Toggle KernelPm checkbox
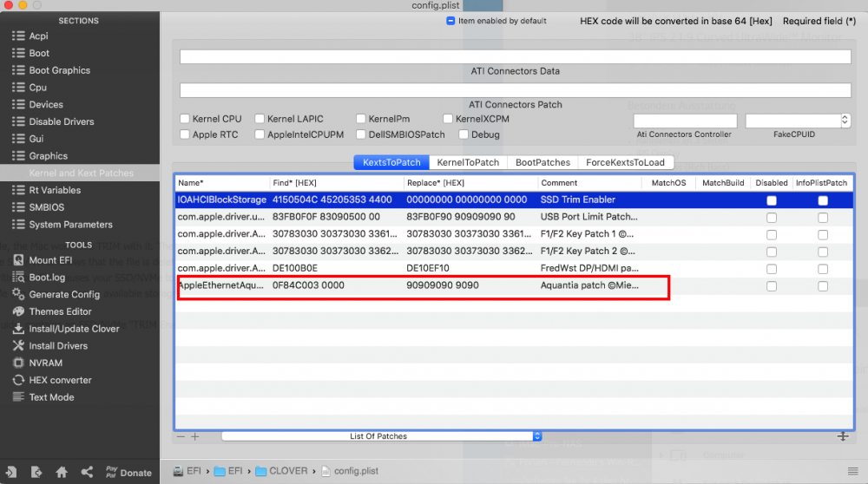 point(361,119)
